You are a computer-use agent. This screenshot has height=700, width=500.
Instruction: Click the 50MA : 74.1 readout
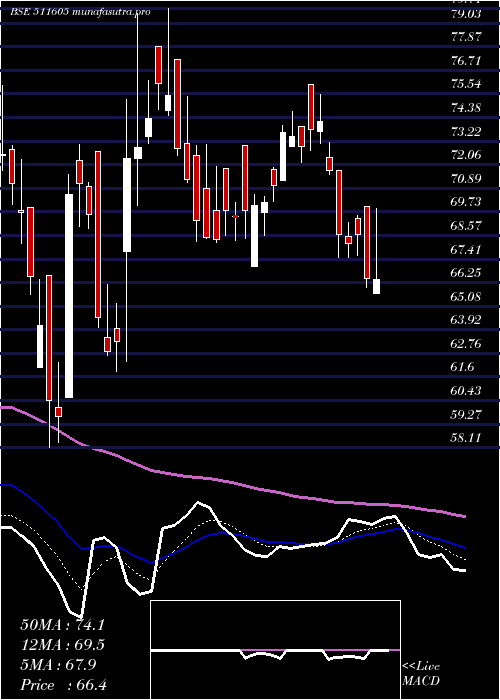[63, 625]
